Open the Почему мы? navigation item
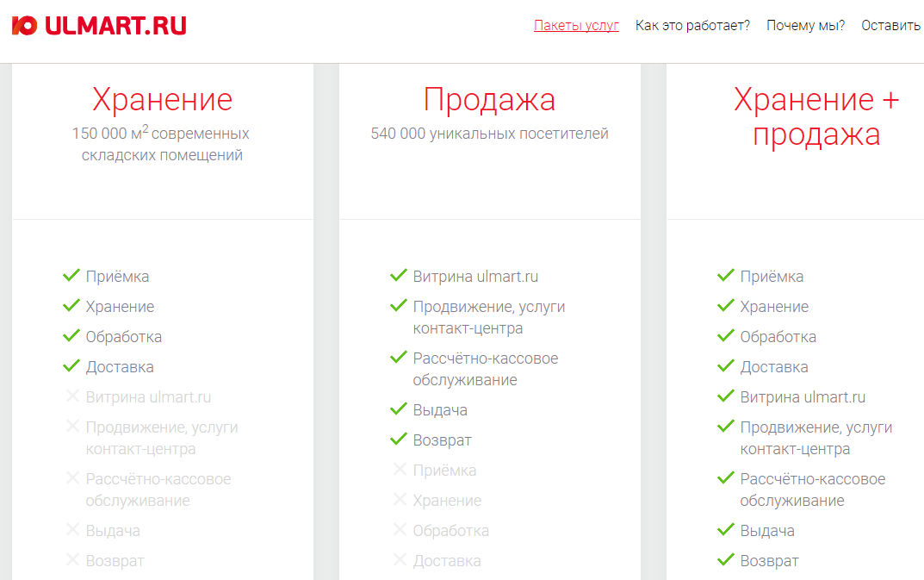 [x=805, y=25]
